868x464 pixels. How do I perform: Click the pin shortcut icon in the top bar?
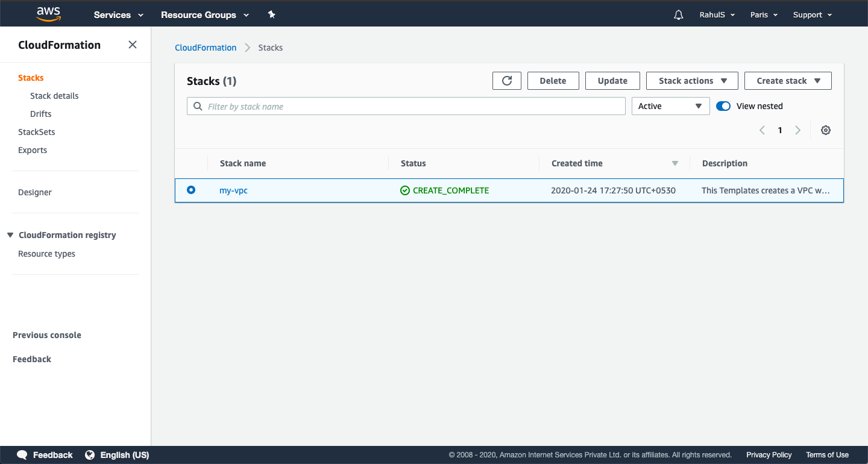tap(272, 14)
